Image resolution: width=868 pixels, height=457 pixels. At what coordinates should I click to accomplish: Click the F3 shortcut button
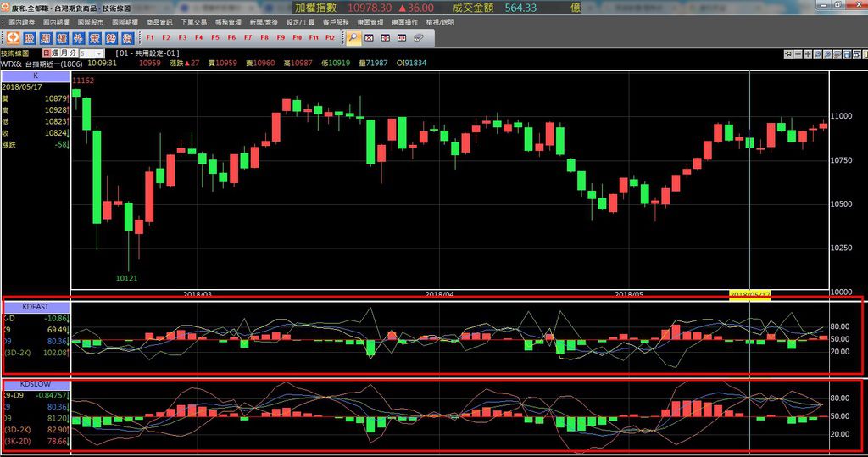pyautogui.click(x=183, y=37)
